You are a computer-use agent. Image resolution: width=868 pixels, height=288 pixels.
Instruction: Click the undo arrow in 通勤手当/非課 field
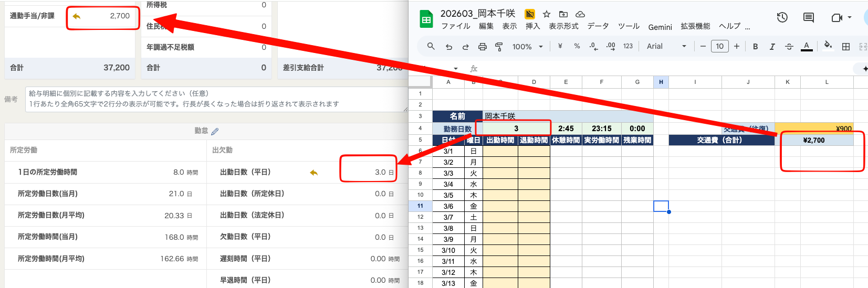coord(77,16)
